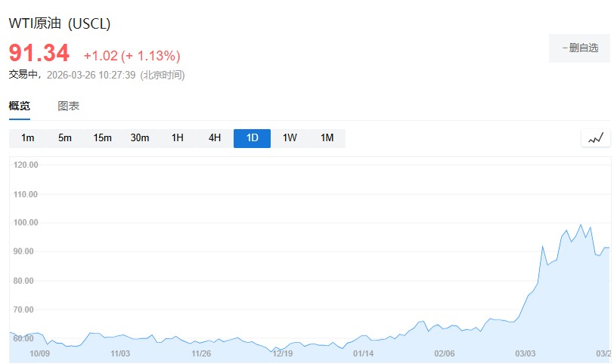Click the 删自选 remove-from-watchlist button
The image size is (614, 364).
click(579, 48)
